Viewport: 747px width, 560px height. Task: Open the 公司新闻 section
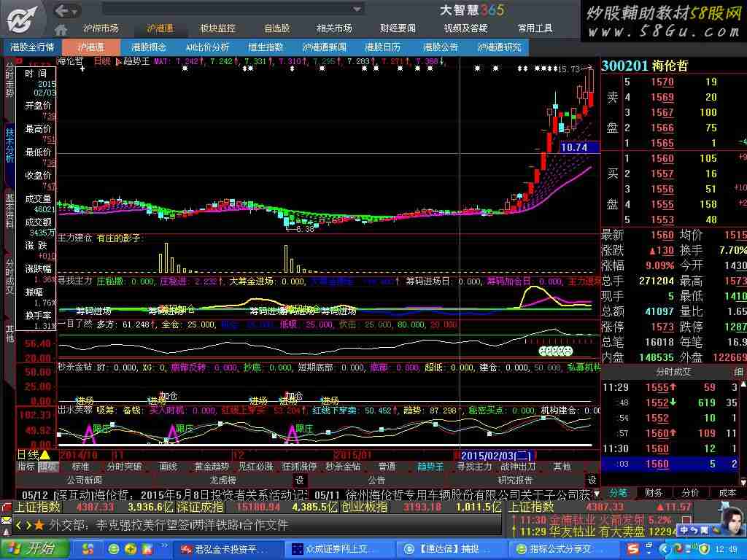coord(85,480)
